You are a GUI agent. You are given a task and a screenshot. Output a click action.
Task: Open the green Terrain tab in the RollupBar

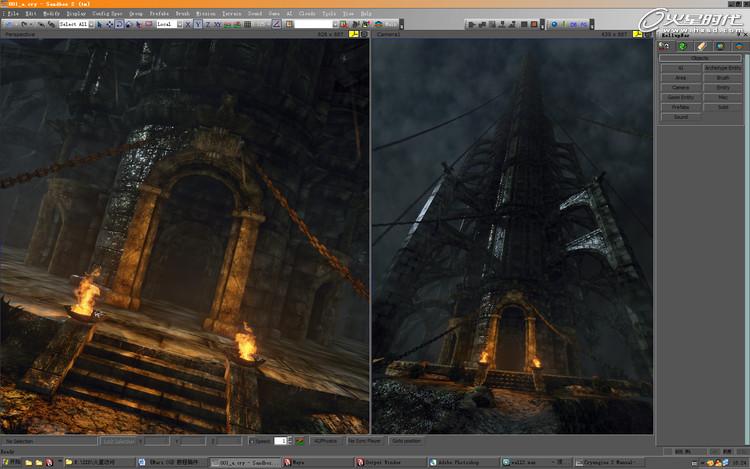(x=683, y=46)
